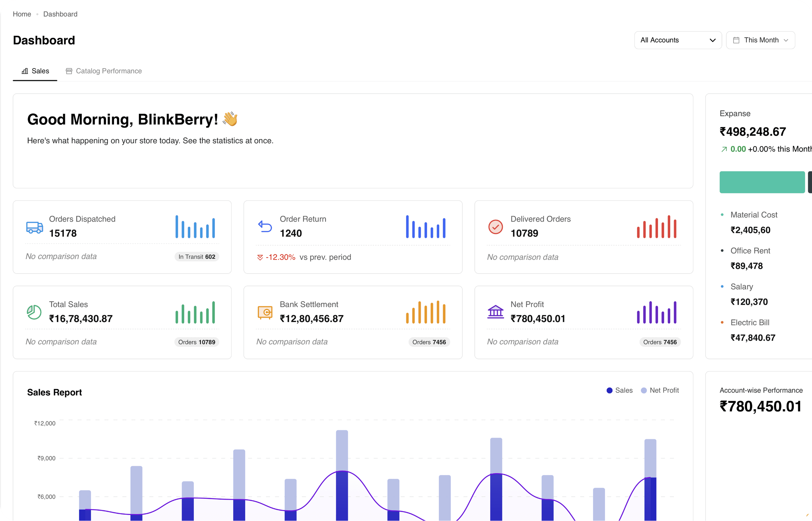812x521 pixels.
Task: Click the ₹6,000 axis label
Action: coord(46,497)
